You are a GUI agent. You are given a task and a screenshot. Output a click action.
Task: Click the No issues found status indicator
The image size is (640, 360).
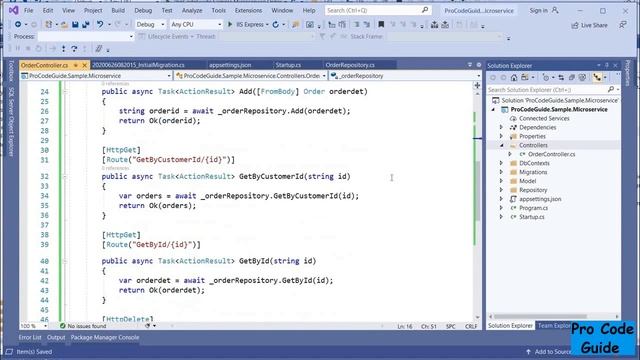[x=83, y=326]
